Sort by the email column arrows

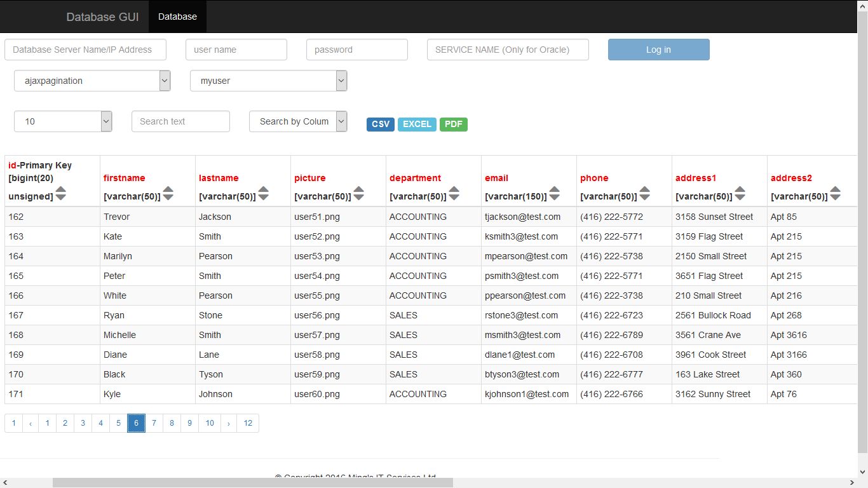pos(554,194)
